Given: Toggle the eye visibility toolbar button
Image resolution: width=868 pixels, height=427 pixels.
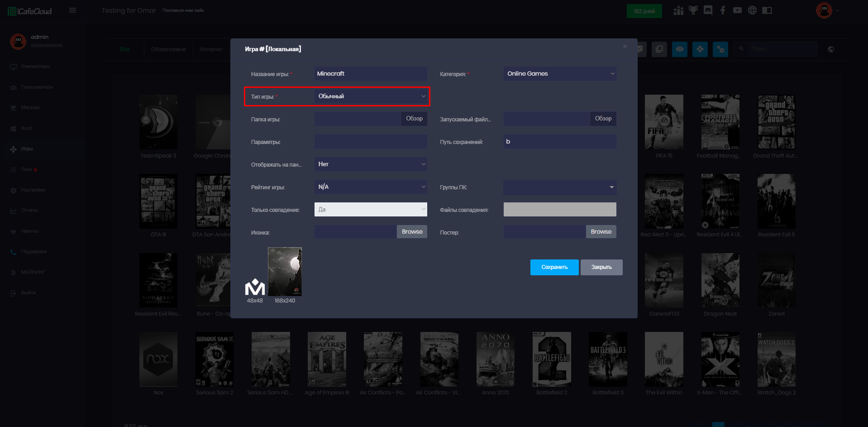Looking at the screenshot, I should click(x=680, y=49).
